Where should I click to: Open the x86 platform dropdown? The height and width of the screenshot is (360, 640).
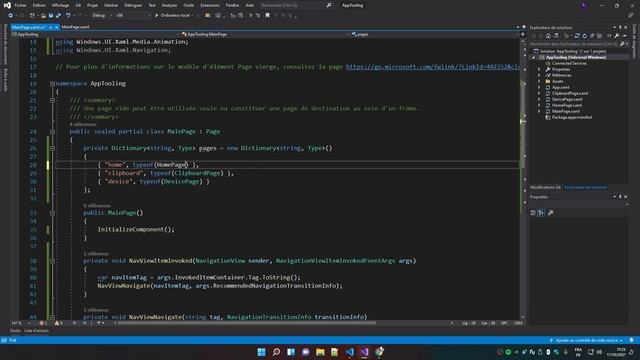[x=133, y=16]
